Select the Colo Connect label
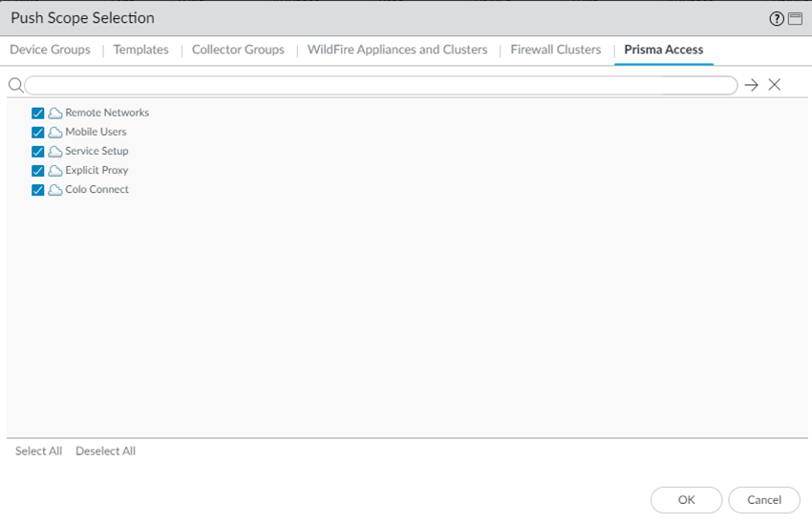 pyautogui.click(x=96, y=189)
